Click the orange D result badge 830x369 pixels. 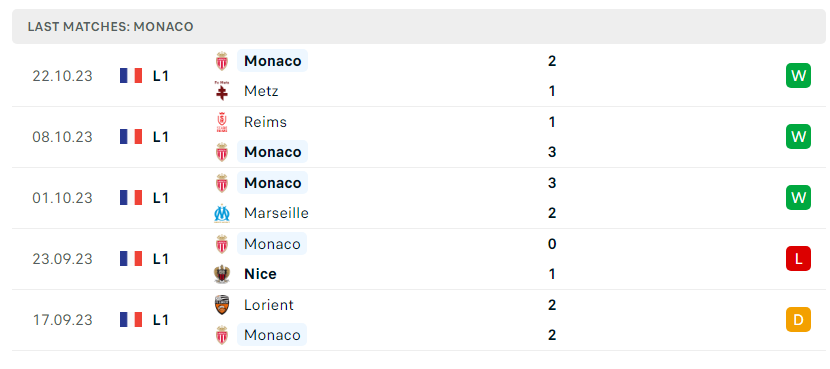798,320
